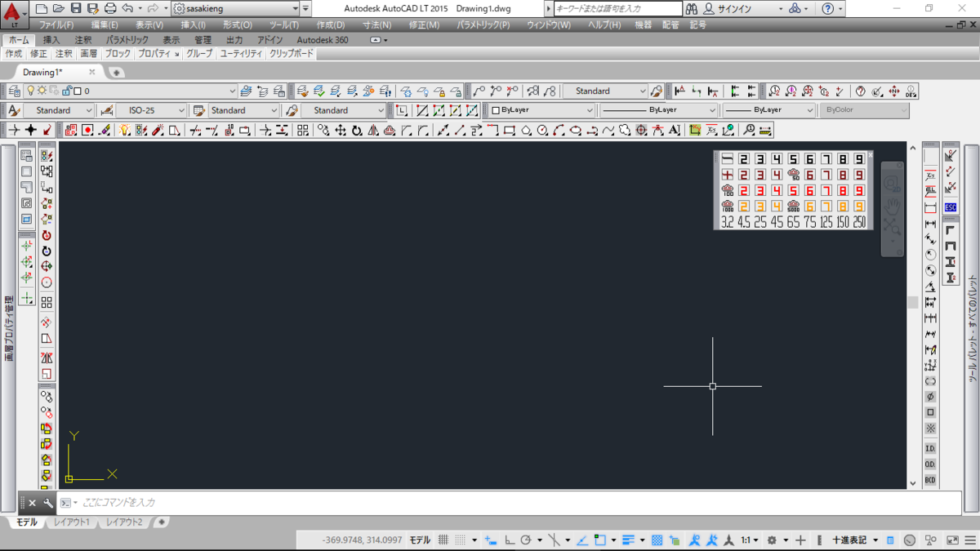
Task: Select the revision cloud tool
Action: click(x=624, y=130)
